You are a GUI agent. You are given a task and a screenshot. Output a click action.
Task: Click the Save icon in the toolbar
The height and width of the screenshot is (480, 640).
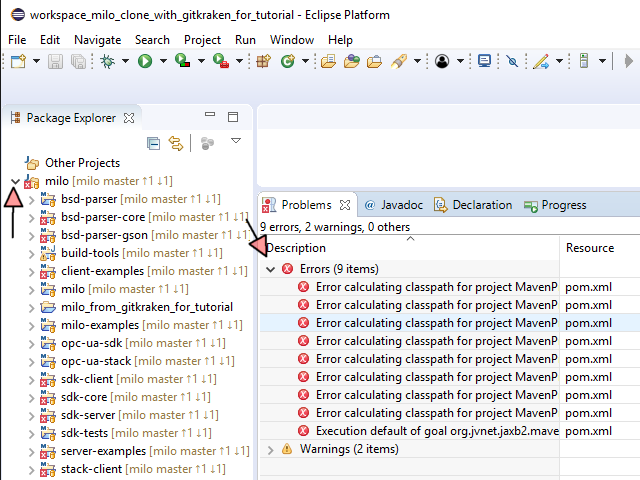[x=55, y=62]
